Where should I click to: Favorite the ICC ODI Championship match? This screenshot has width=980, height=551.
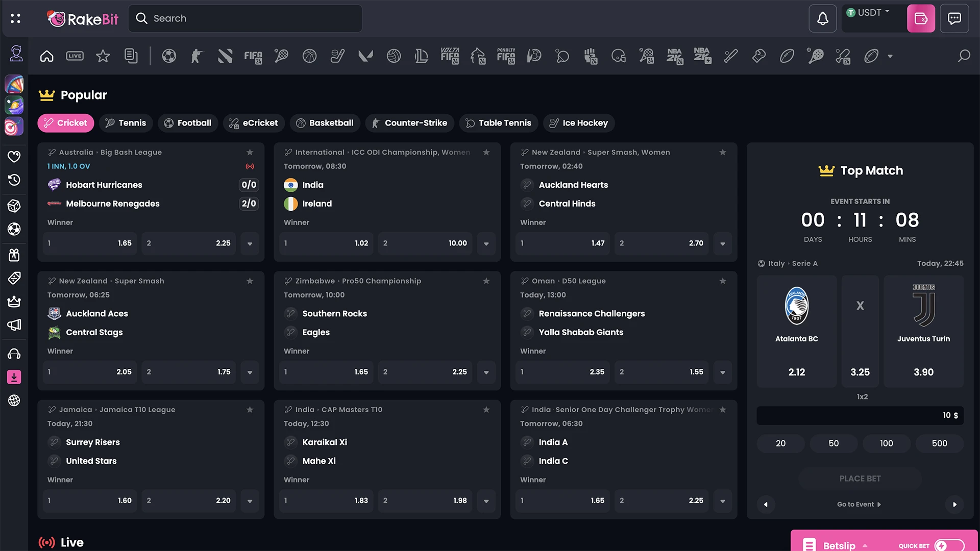[x=486, y=152]
